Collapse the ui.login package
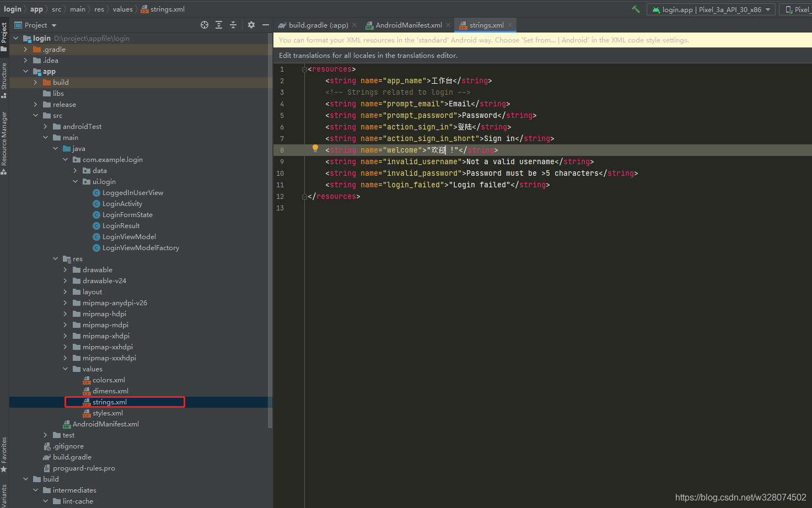Screen dimensions: 812x508 (75, 182)
